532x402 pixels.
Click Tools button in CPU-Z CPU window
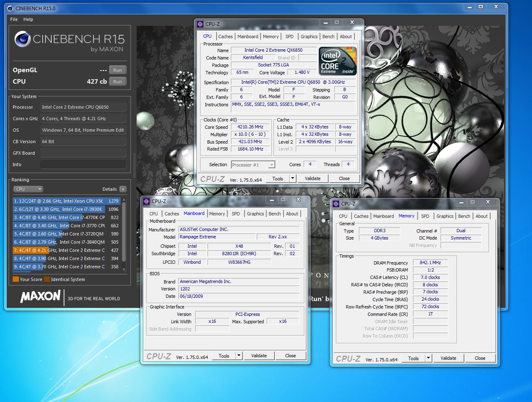point(278,178)
